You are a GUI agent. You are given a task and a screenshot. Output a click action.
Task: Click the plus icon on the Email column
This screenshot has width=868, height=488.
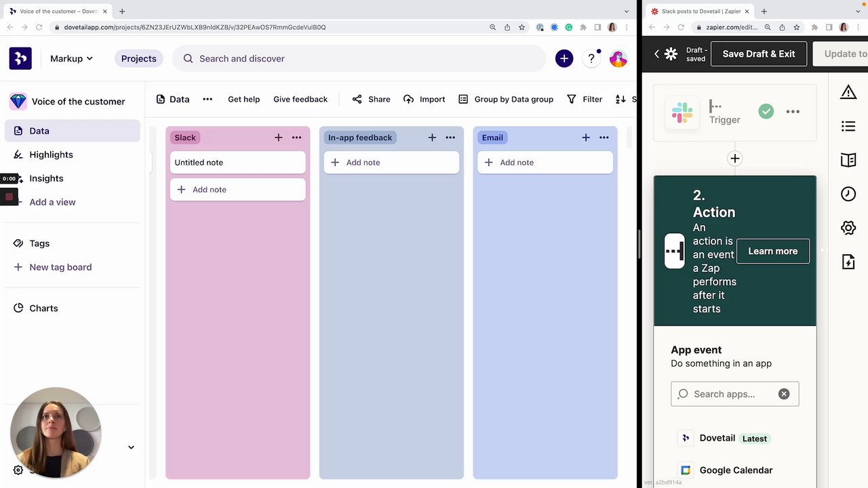coord(586,138)
